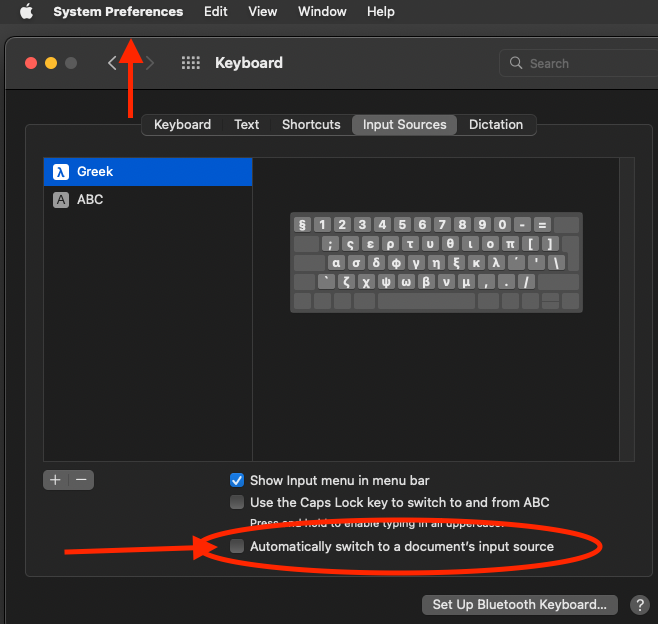The width and height of the screenshot is (658, 624).
Task: Click the π key in keyboard preview
Action: (510, 244)
